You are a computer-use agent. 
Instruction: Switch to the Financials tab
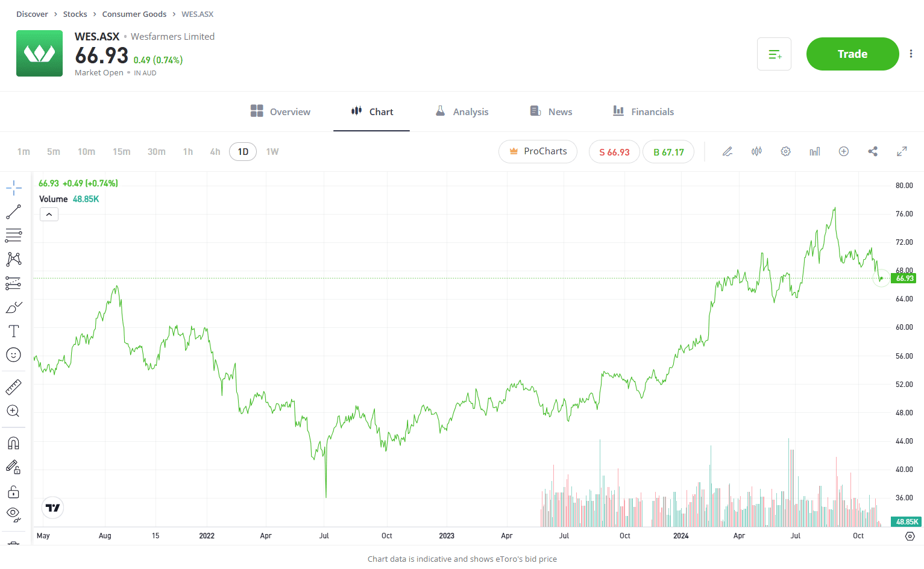pos(643,112)
